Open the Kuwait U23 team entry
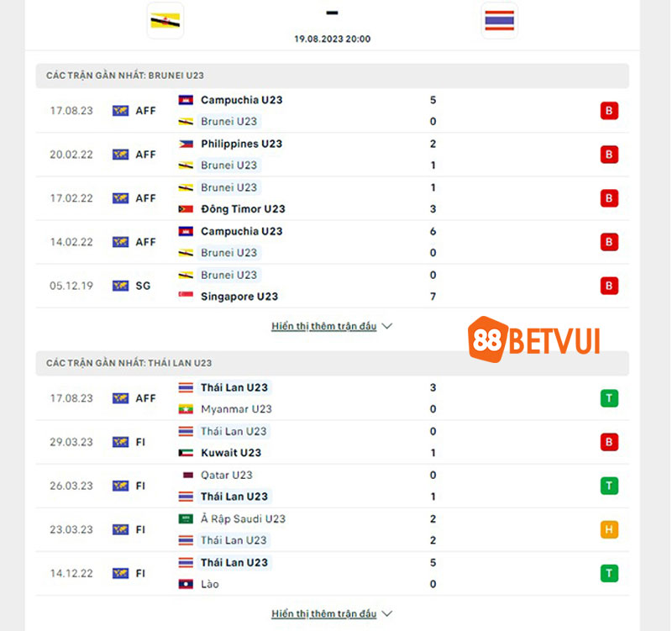Screen dimensions: 672x631 pyautogui.click(x=231, y=453)
